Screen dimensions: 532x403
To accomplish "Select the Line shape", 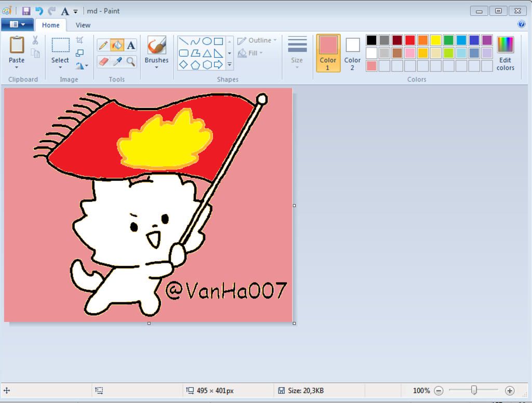I will click(x=183, y=42).
